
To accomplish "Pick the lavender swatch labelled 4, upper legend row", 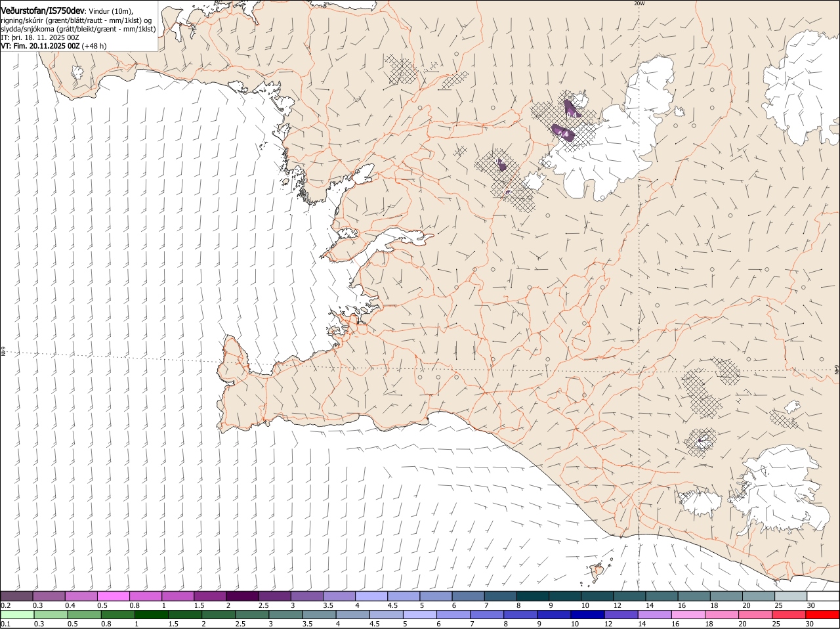I will [371, 596].
